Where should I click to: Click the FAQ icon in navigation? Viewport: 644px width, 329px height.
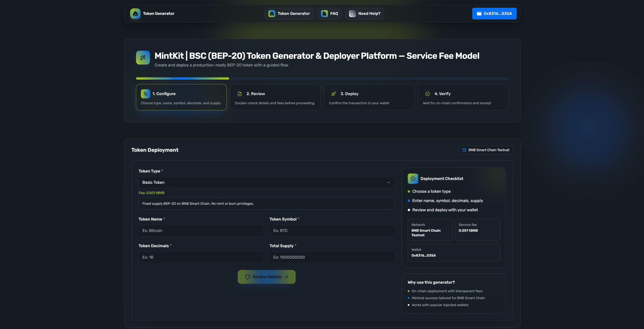point(324,14)
